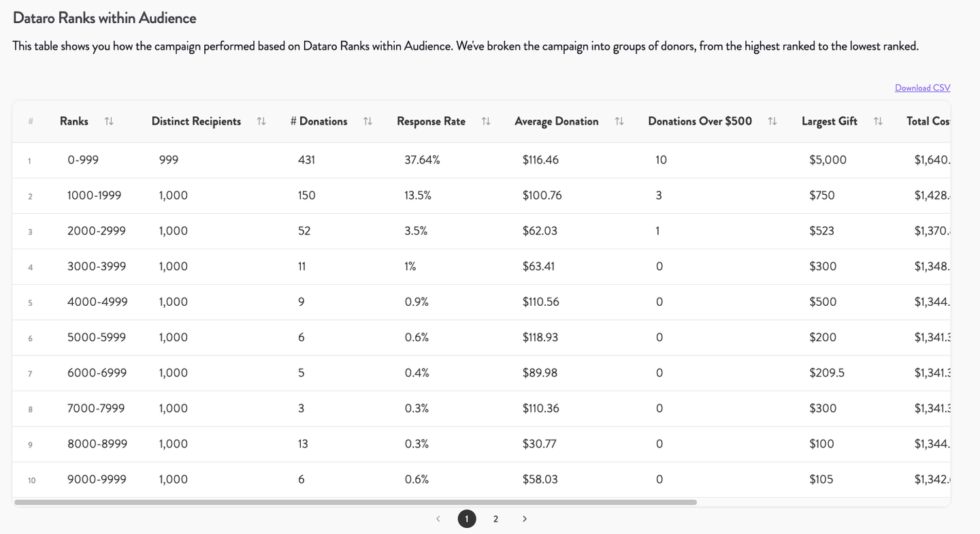
Task: Select the 0-999 rank cell
Action: (83, 160)
